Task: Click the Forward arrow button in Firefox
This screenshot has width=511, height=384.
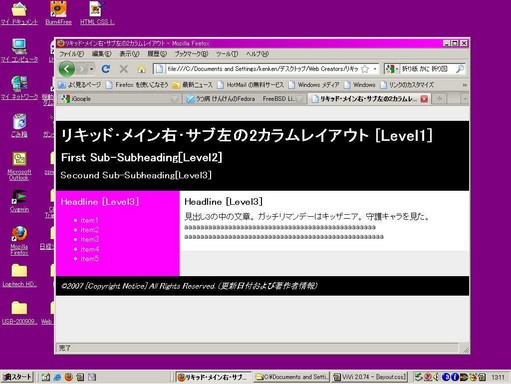Action: [x=82, y=69]
